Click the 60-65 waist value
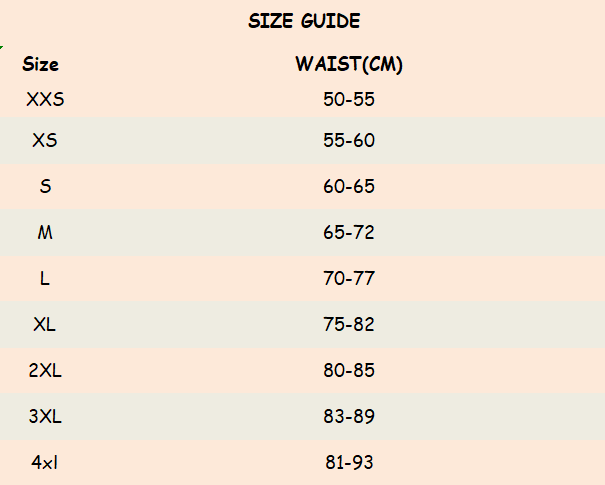 tap(349, 186)
